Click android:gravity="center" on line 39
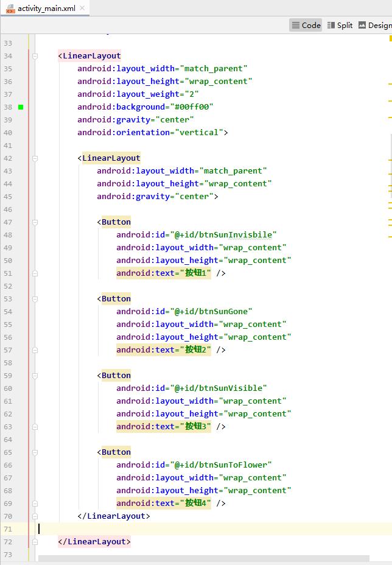 pyautogui.click(x=136, y=120)
